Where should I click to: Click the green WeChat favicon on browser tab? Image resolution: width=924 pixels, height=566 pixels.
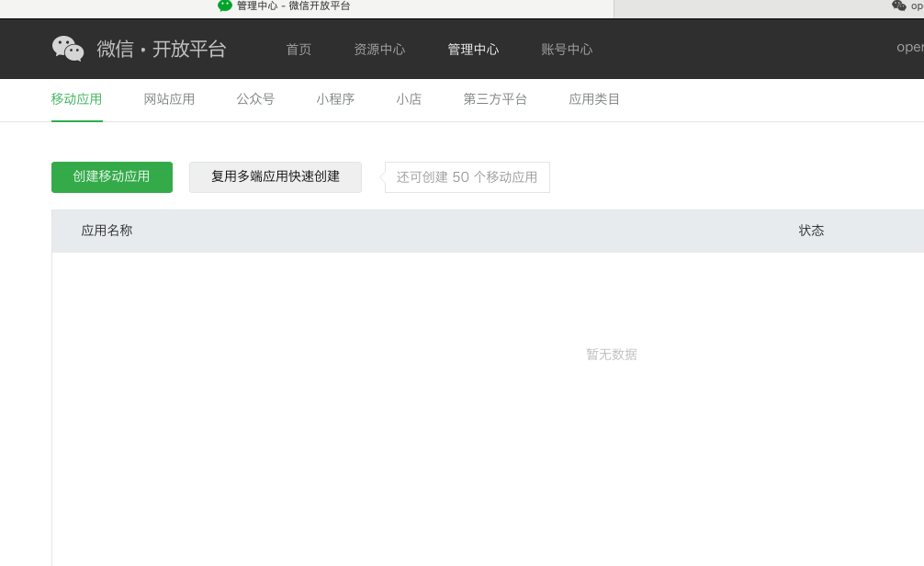(224, 6)
